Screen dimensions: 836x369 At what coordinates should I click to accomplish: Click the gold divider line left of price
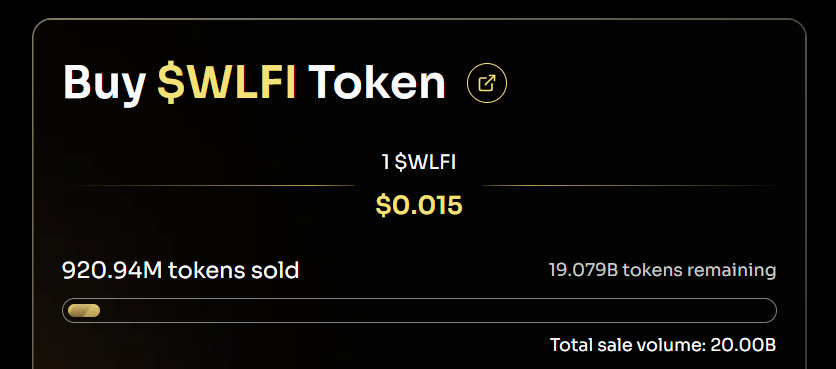coord(211,186)
